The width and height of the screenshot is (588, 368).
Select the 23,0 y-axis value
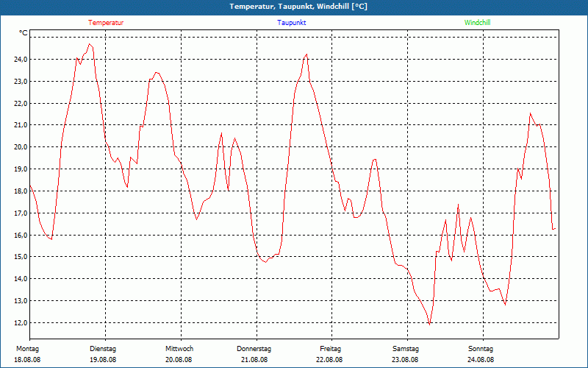[21, 82]
